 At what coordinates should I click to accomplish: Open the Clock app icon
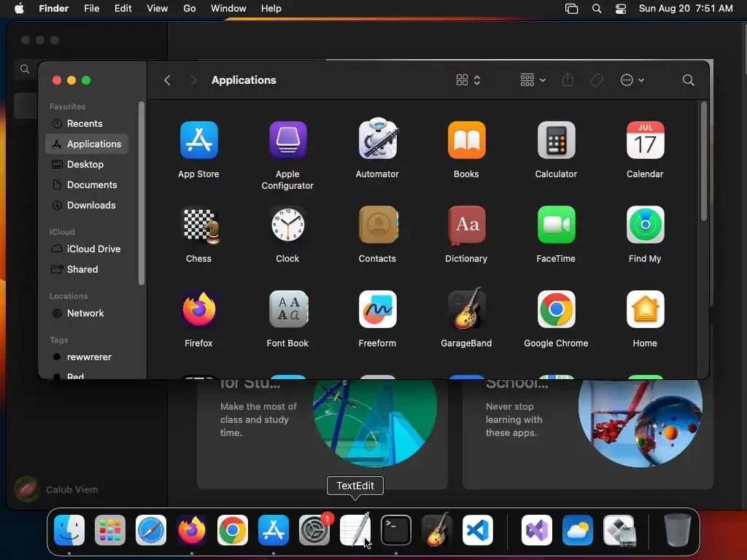click(x=287, y=225)
